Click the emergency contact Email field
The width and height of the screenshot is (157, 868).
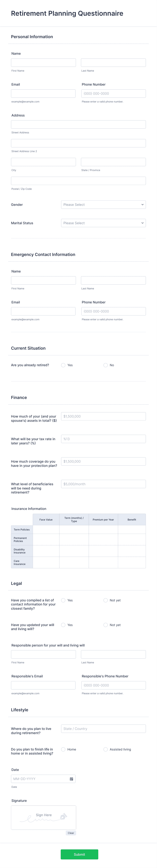(43, 311)
